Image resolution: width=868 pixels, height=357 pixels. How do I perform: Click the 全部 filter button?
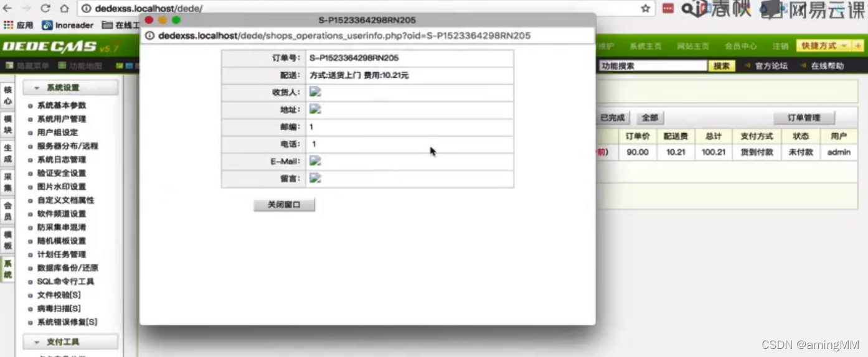pos(650,118)
